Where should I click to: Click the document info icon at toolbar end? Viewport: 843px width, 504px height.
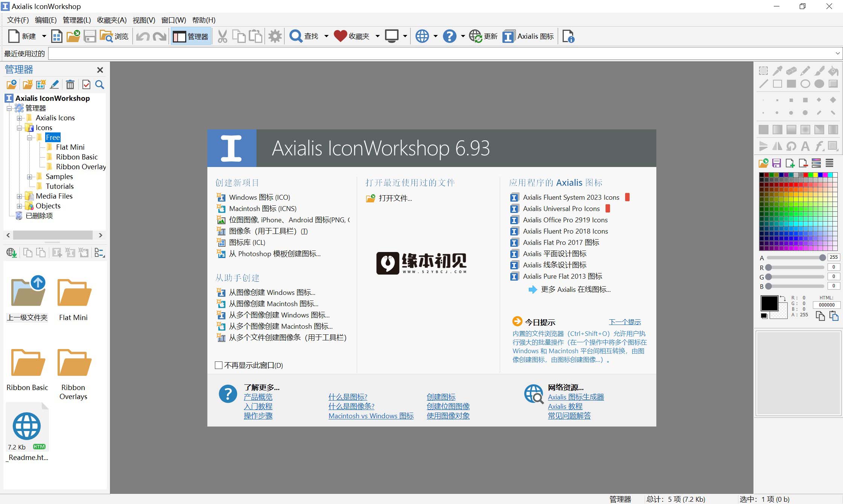click(x=568, y=36)
